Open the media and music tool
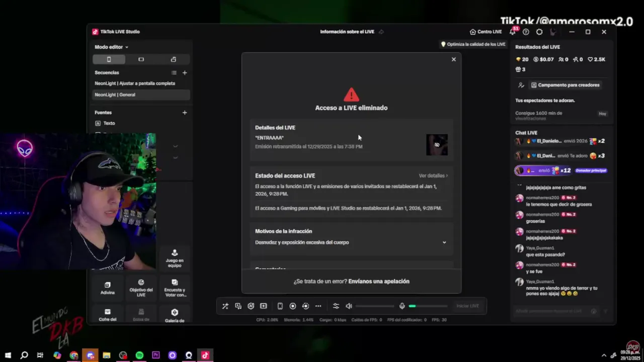The width and height of the screenshot is (644, 362). click(238, 306)
